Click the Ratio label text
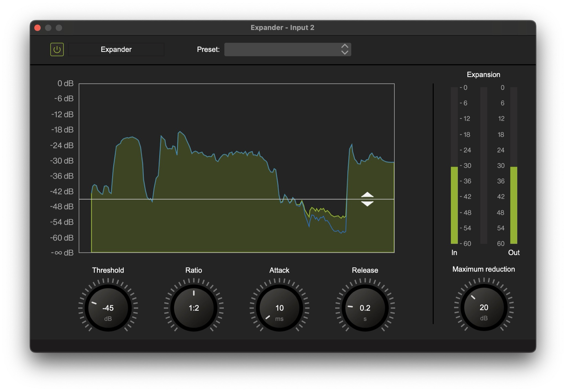The image size is (566, 392). click(x=194, y=270)
